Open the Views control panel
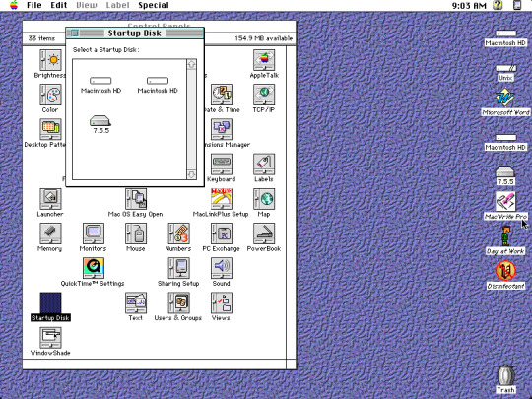Screen dimensions: 532x399 [222, 303]
